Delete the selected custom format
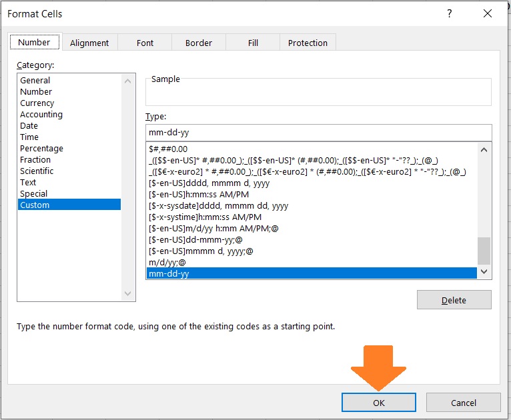The width and height of the screenshot is (511, 420). click(454, 300)
